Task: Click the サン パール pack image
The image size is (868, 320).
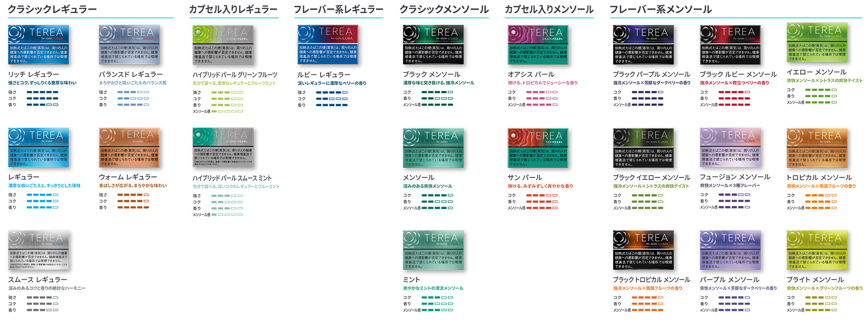Action: 538,148
